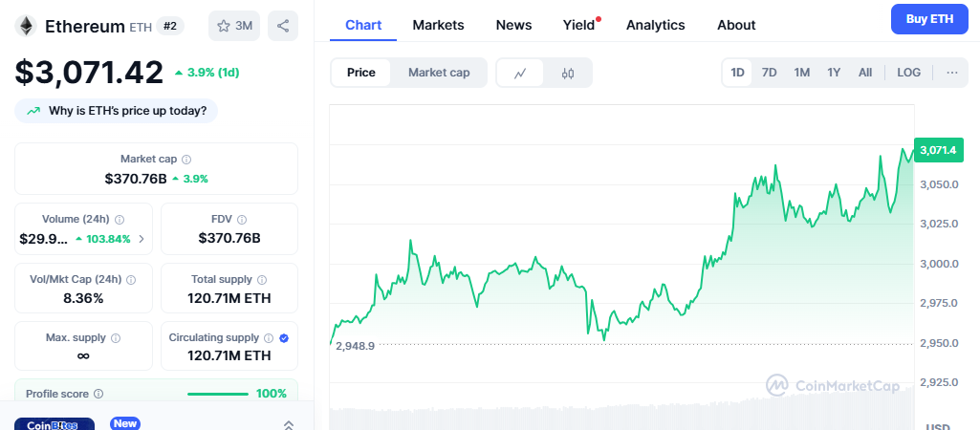Switch to candlestick chart icon
The image size is (980, 430).
(568, 74)
